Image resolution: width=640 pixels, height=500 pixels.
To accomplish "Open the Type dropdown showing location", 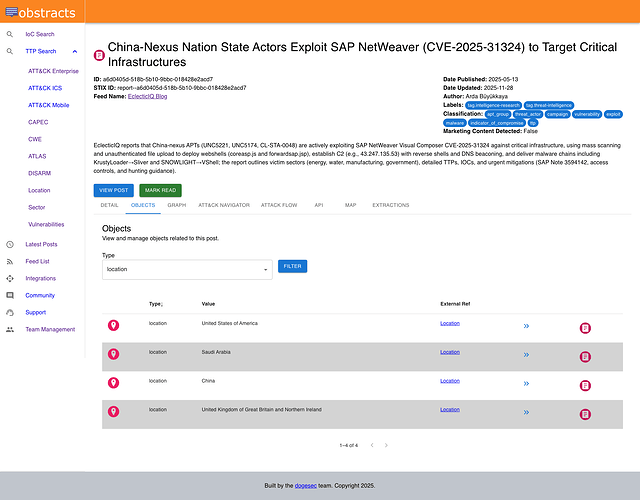I will (x=187, y=269).
